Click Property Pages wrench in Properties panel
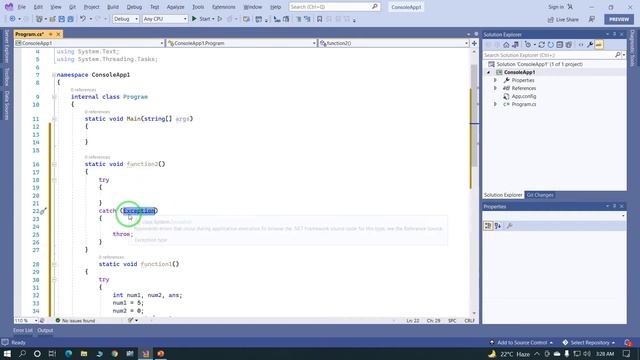This screenshot has height=360, width=640. [509, 226]
